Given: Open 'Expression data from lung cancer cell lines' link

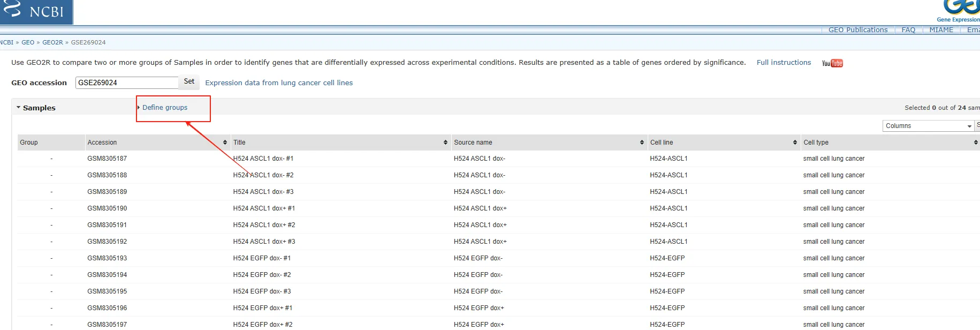Looking at the screenshot, I should (x=279, y=83).
